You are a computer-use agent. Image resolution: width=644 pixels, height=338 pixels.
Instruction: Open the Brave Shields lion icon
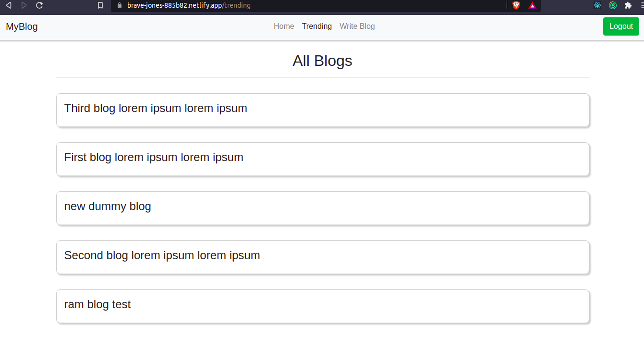(516, 5)
